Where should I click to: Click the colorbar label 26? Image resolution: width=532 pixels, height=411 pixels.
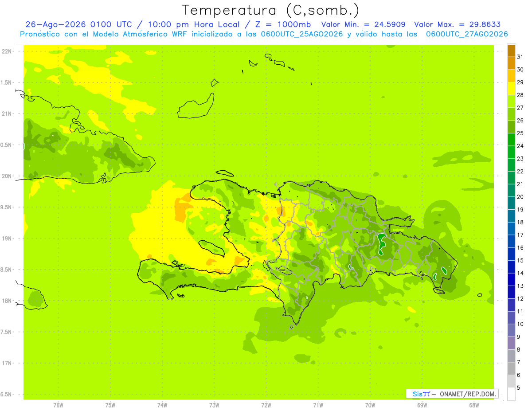pyautogui.click(x=520, y=121)
